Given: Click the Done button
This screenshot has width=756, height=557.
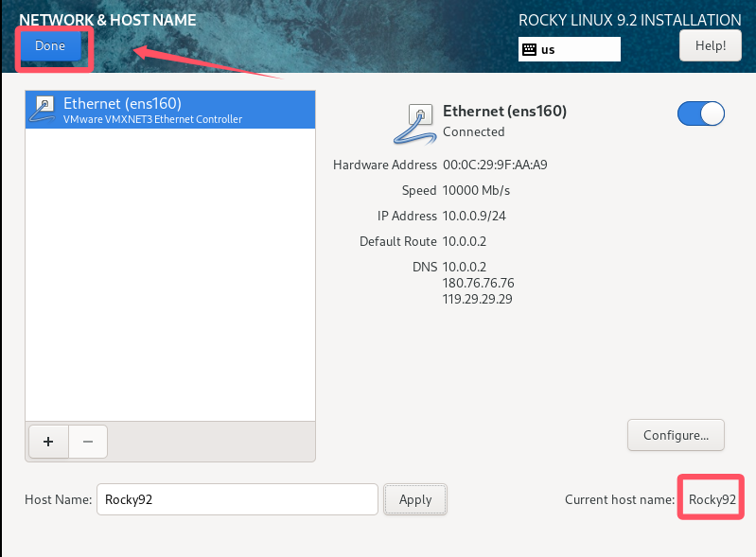Looking at the screenshot, I should click(50, 45).
